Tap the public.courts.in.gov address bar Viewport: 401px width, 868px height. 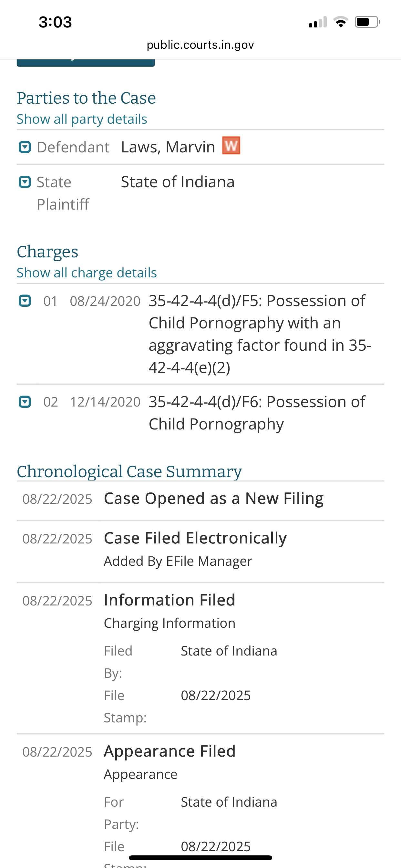pyautogui.click(x=200, y=45)
